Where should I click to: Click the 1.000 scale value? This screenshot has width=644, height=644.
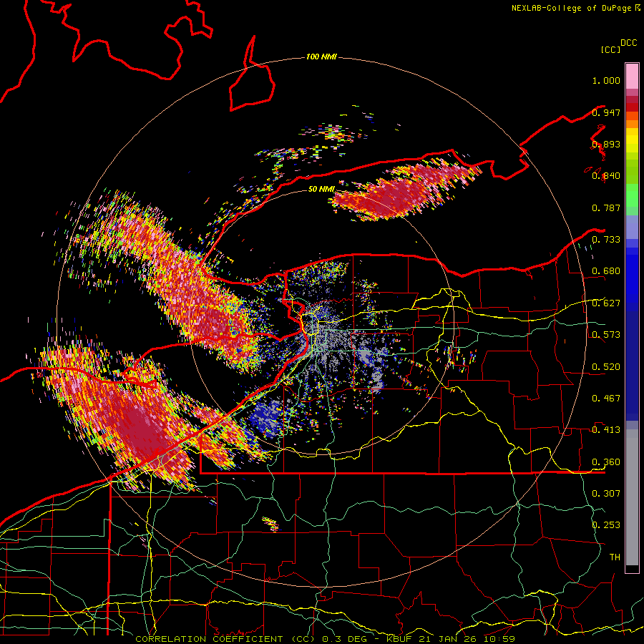(x=606, y=80)
